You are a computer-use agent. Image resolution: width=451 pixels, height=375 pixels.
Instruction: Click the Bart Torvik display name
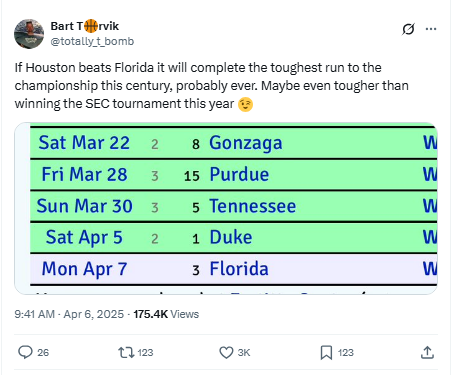point(85,26)
